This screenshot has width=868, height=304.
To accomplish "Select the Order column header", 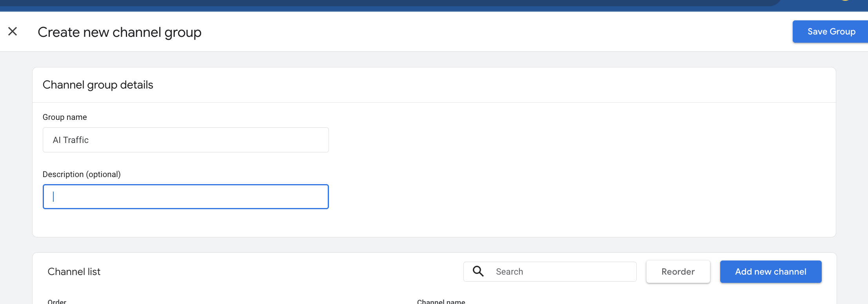I will click(x=57, y=301).
